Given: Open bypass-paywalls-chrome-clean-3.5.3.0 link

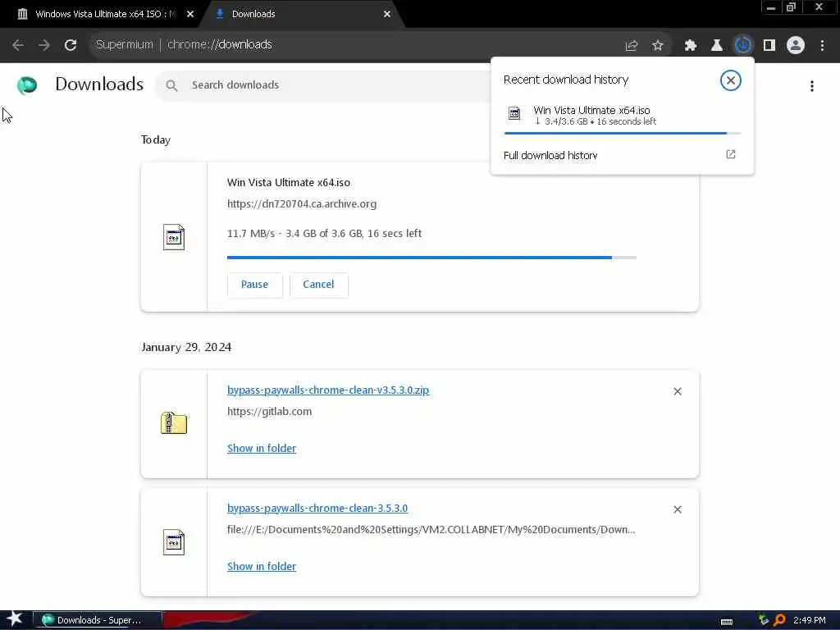Looking at the screenshot, I should tap(317, 508).
